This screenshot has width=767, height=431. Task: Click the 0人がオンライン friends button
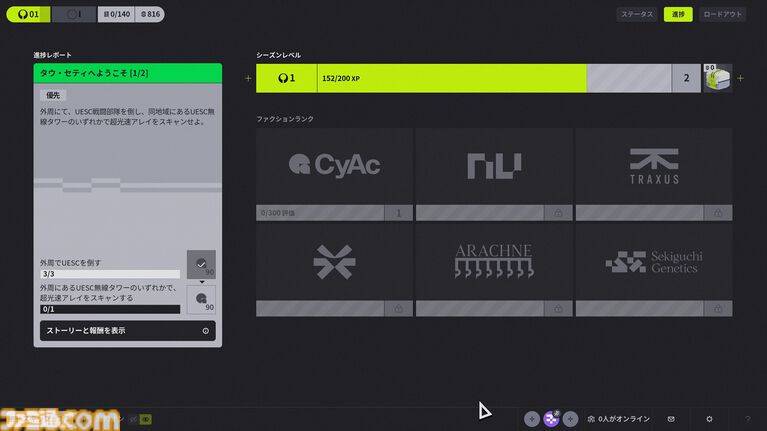click(x=619, y=418)
